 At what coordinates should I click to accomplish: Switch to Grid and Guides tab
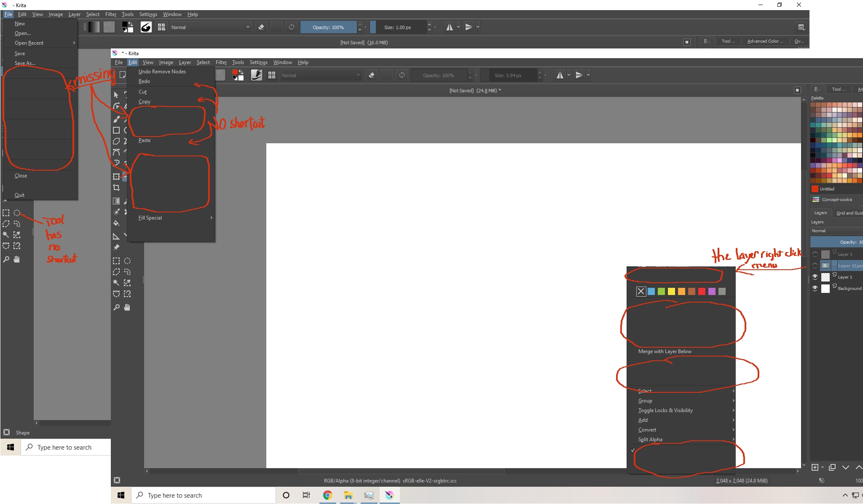849,213
